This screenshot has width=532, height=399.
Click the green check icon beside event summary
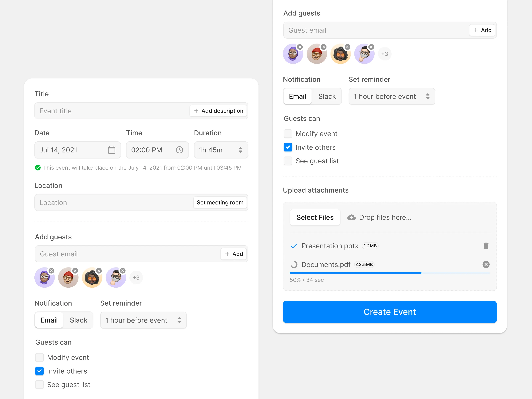[38, 168]
